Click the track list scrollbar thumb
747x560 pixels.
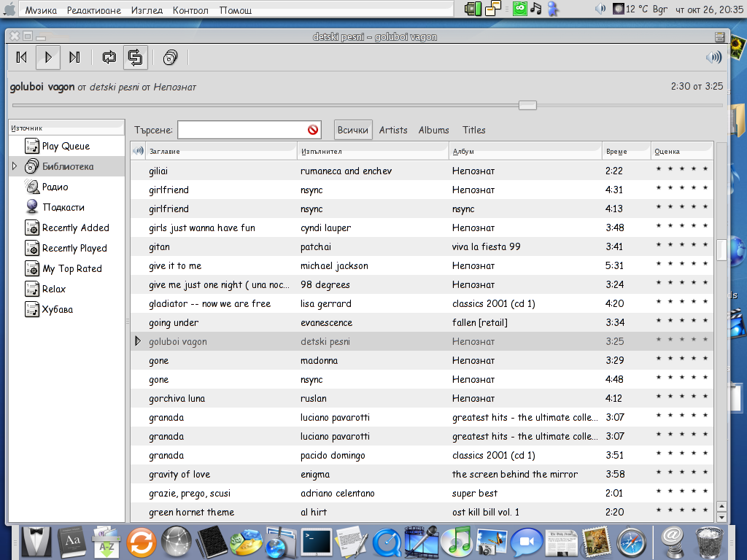tap(721, 249)
